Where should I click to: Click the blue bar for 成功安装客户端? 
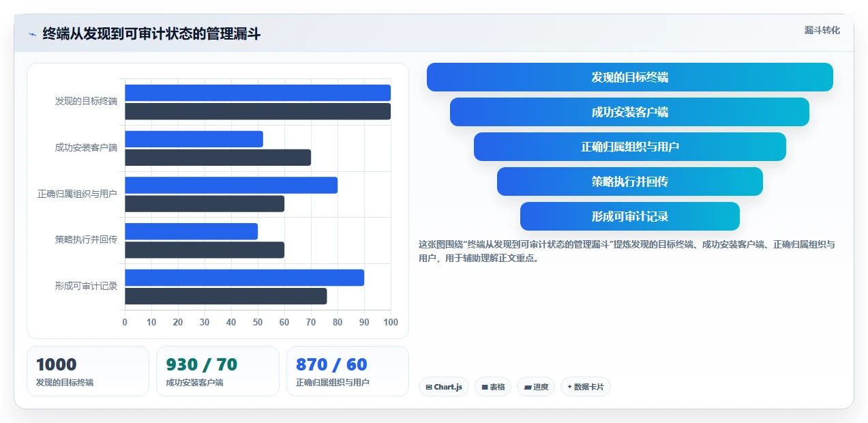tap(194, 139)
